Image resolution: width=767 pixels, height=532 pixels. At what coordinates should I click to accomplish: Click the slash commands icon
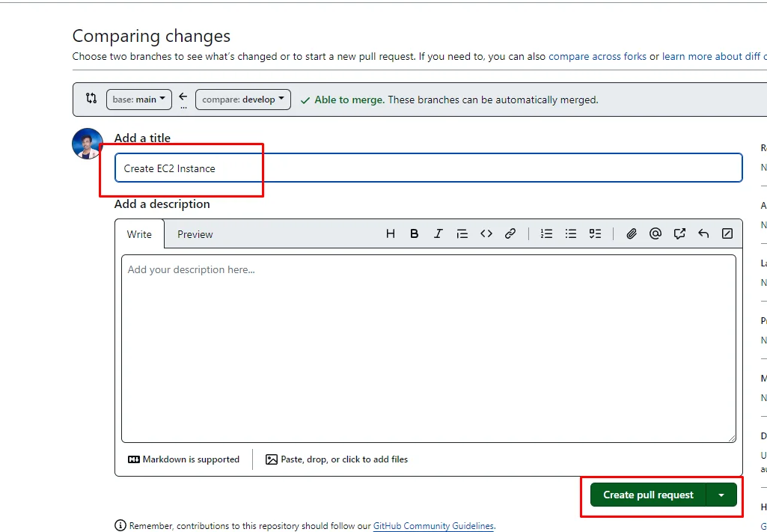pos(727,233)
